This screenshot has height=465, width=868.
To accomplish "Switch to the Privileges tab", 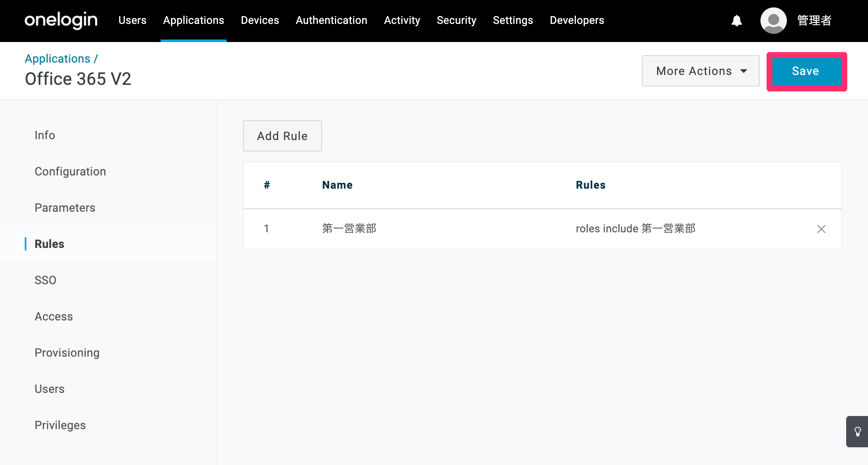I will (60, 425).
